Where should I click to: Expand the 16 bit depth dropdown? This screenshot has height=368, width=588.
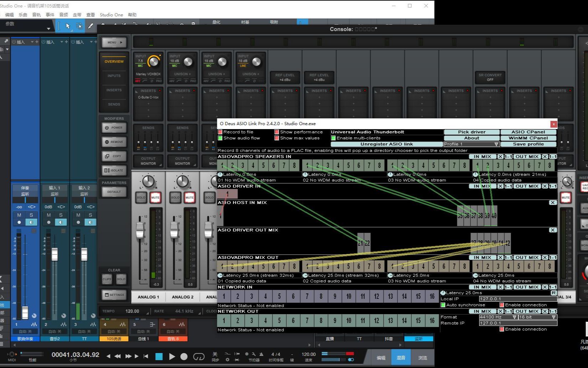537,317
